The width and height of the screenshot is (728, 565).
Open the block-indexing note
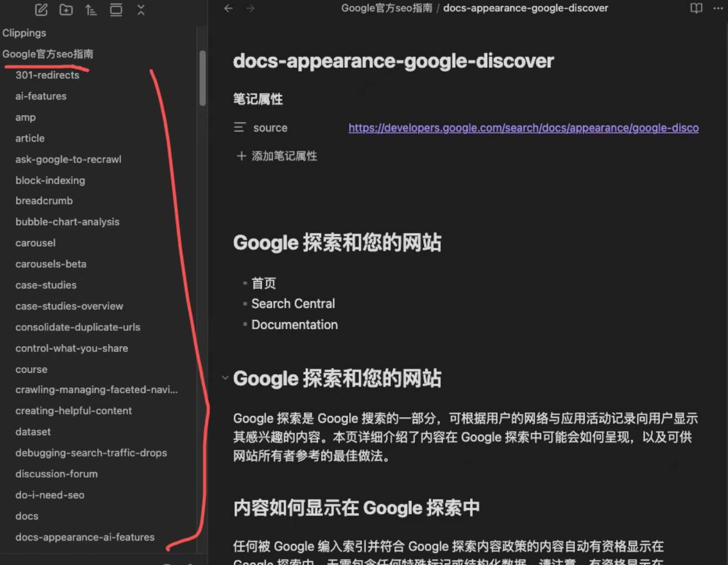pos(50,180)
